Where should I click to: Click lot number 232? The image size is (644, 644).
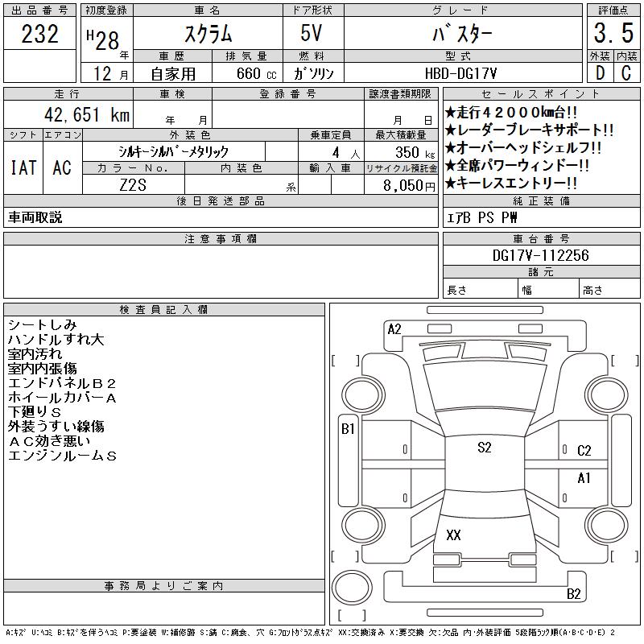pos(39,34)
